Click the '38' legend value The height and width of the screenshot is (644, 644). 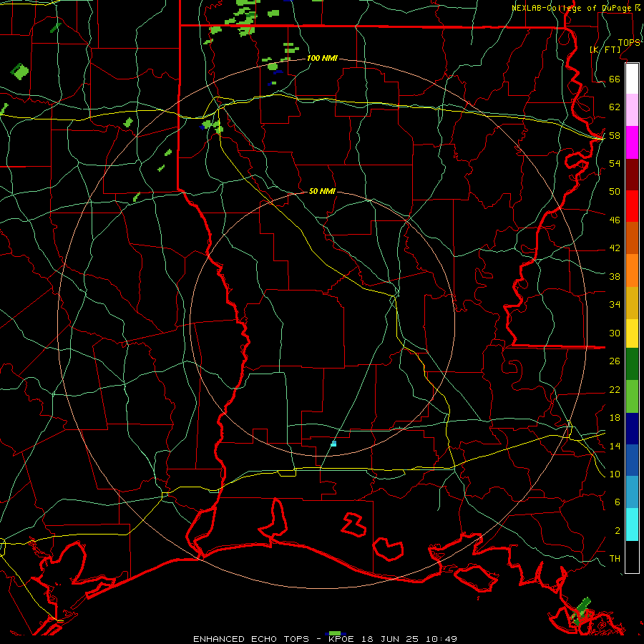point(615,276)
